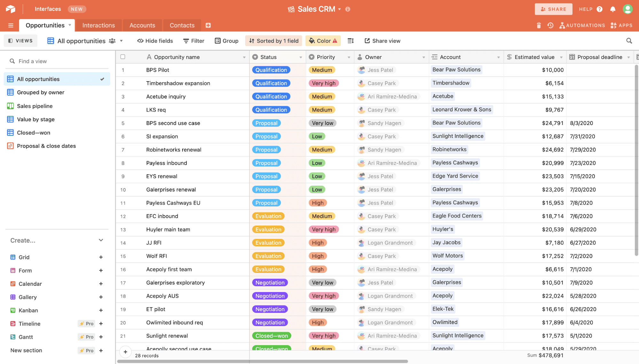Toggle the Views sidebar button
The height and width of the screenshot is (364, 639).
pyautogui.click(x=20, y=41)
